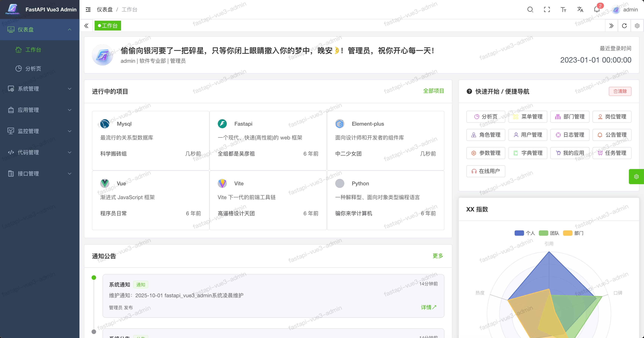644x338 pixels.
Task: Open the search magnifier icon
Action: coord(530,9)
